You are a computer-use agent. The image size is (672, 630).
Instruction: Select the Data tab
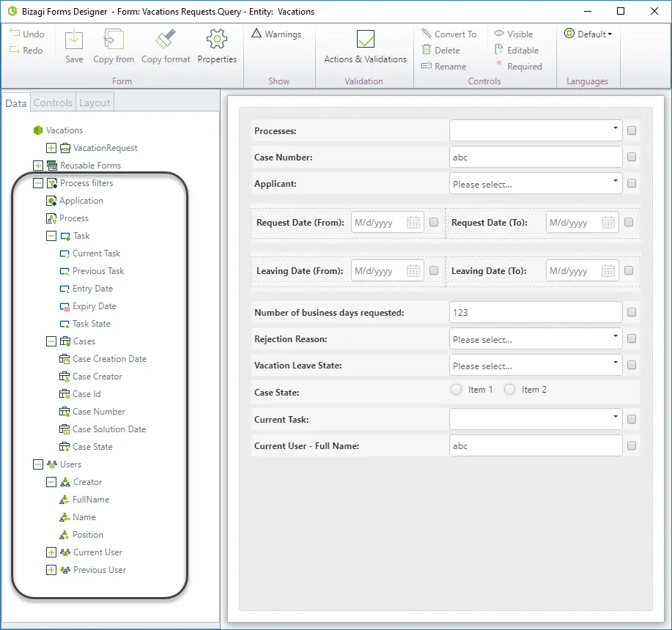point(16,103)
